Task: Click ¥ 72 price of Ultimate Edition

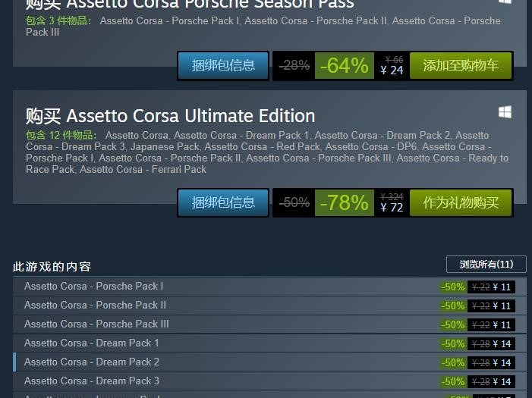Action: [x=392, y=208]
